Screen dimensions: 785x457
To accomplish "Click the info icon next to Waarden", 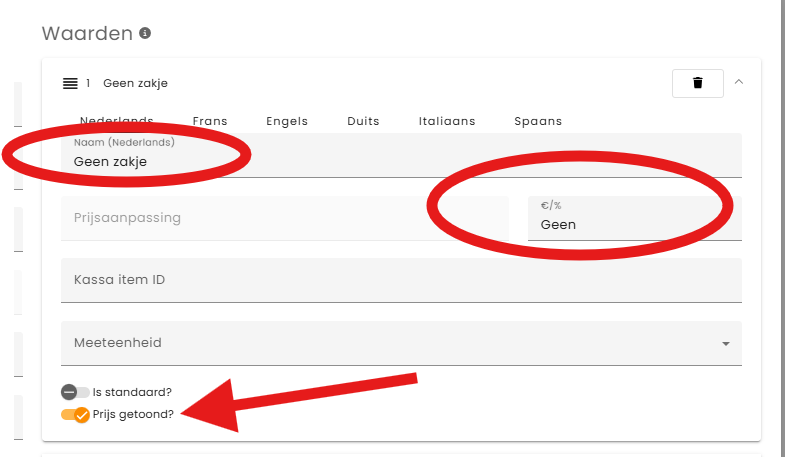I will point(146,34).
